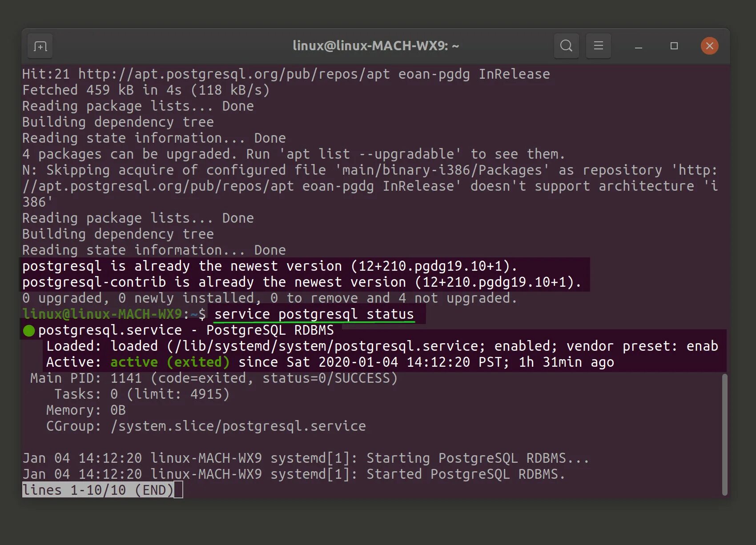Click the 'CGroup: /system.slice/postgresql.service' line
Viewport: 756px width, 545px height.
206,426
